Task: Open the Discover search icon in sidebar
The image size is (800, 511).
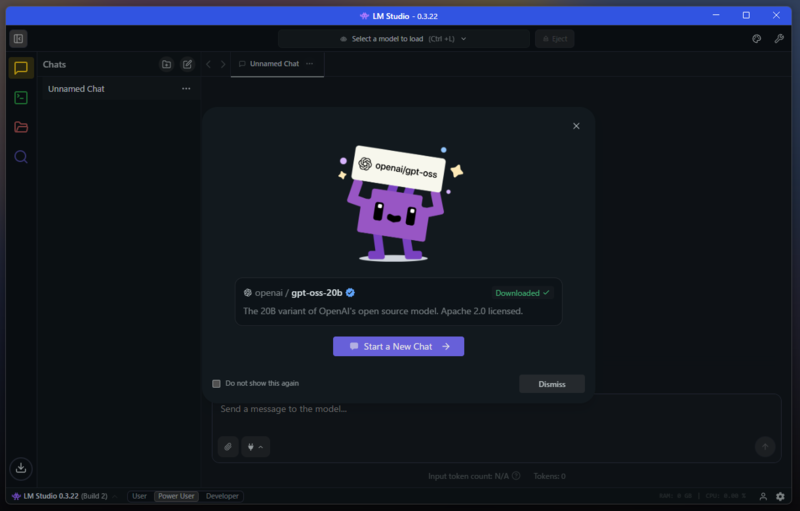Action: point(21,157)
